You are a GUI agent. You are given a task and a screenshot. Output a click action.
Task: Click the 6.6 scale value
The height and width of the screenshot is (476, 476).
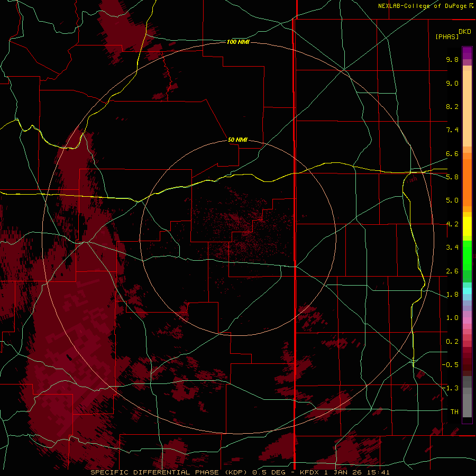(452, 153)
